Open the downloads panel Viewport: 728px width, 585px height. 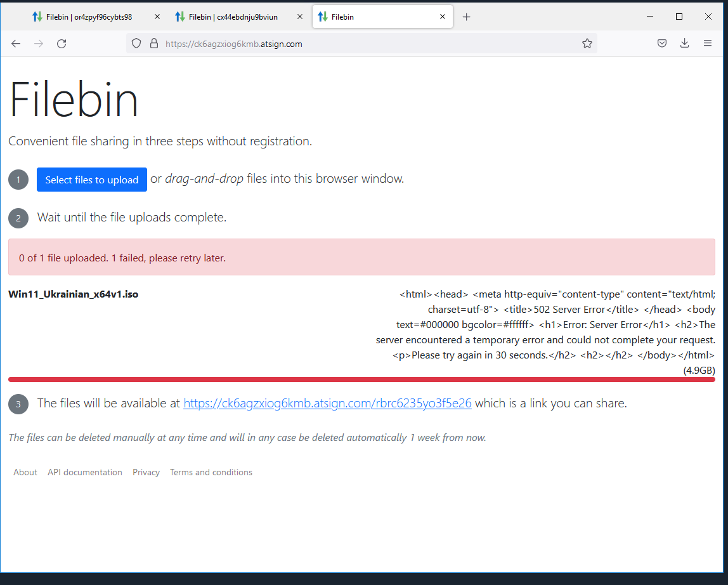point(684,44)
